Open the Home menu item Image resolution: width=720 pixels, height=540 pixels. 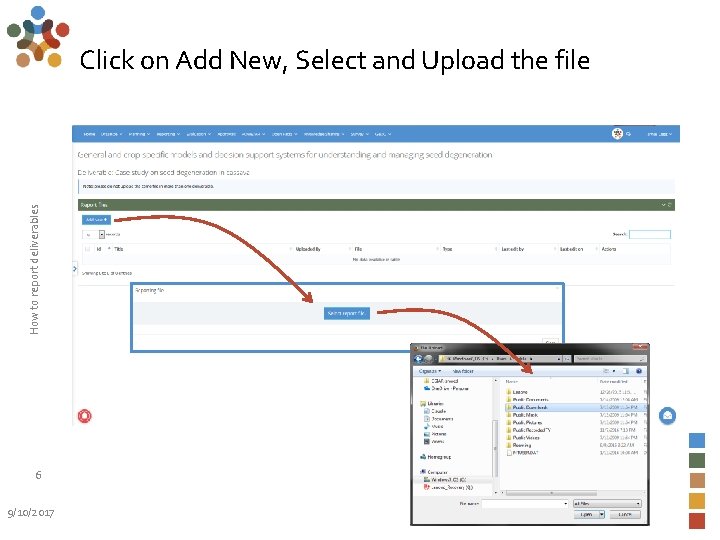point(90,134)
